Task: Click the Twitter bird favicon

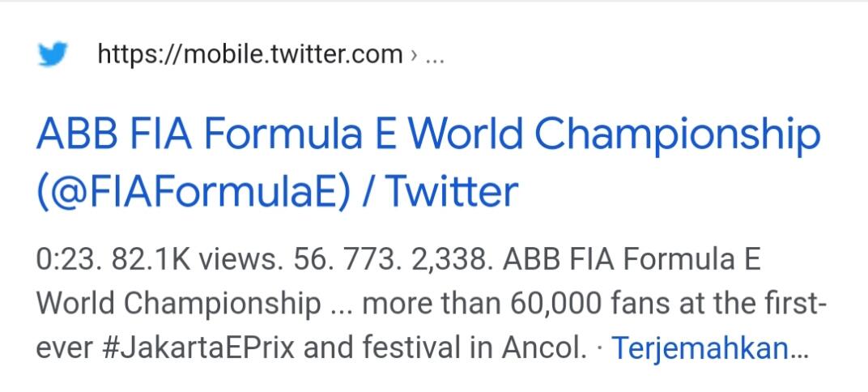Action: point(55,55)
